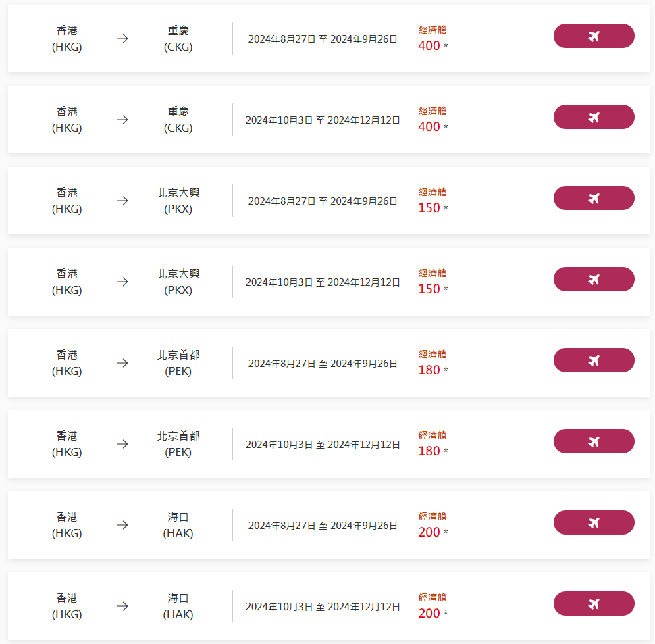Select the 香港 (HKG) origin on Haikou row
655x644 pixels.
(x=66, y=524)
